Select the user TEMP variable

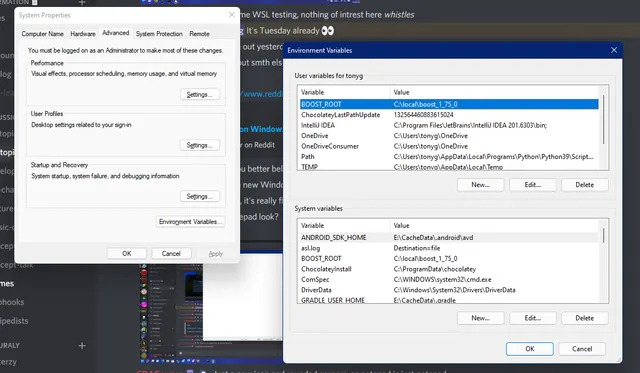pyautogui.click(x=449, y=166)
